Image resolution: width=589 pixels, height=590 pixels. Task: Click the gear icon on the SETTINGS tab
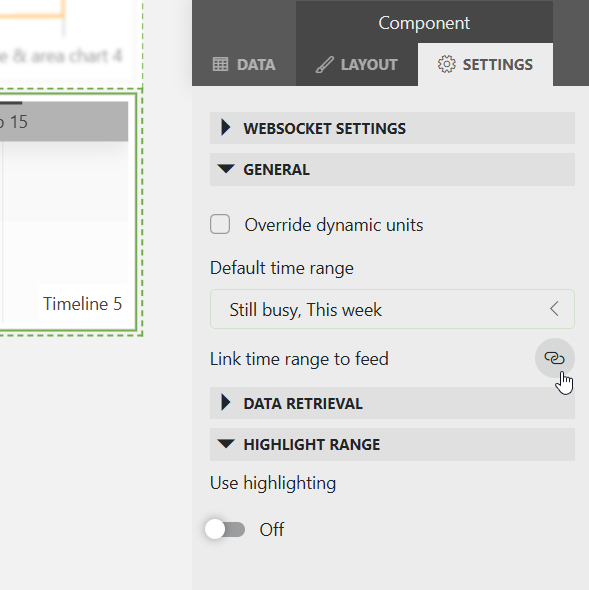(x=446, y=64)
